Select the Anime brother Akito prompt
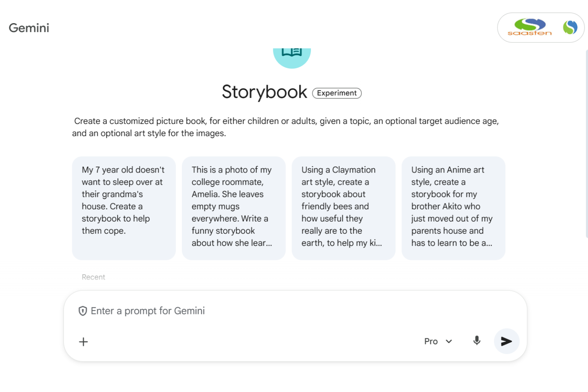 (453, 208)
